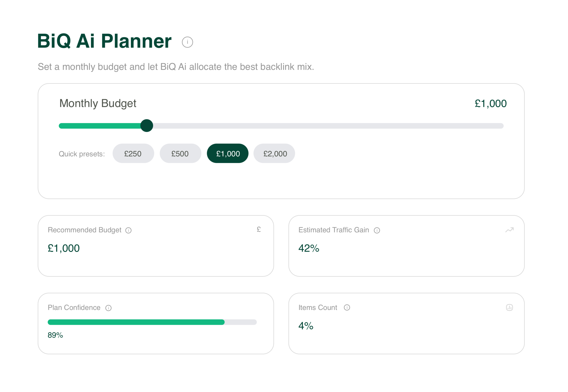The width and height of the screenshot is (568, 392).
Task: Select the £250 quick preset
Action: [x=133, y=153]
